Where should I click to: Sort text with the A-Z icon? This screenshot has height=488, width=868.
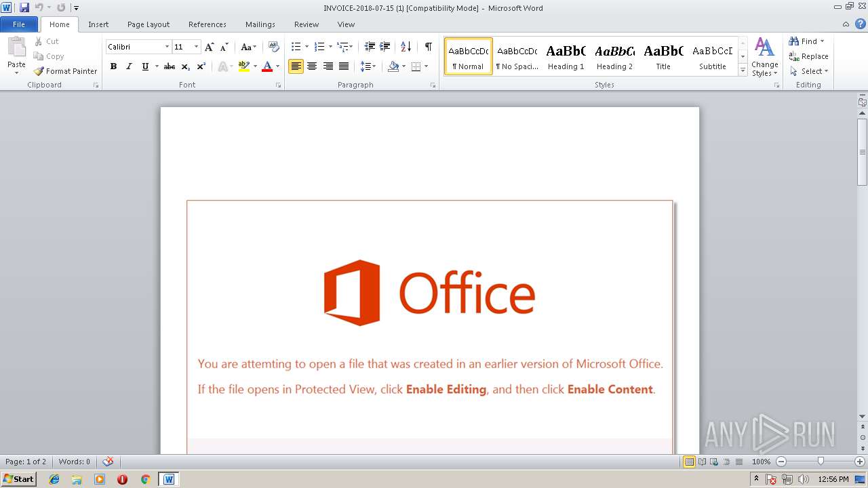[x=406, y=47]
